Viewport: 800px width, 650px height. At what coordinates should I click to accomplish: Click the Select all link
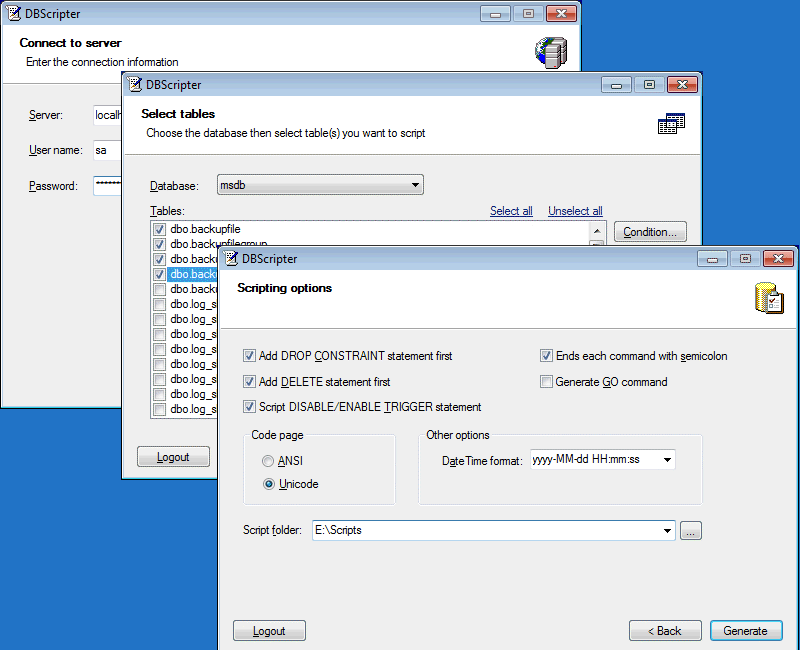(511, 211)
